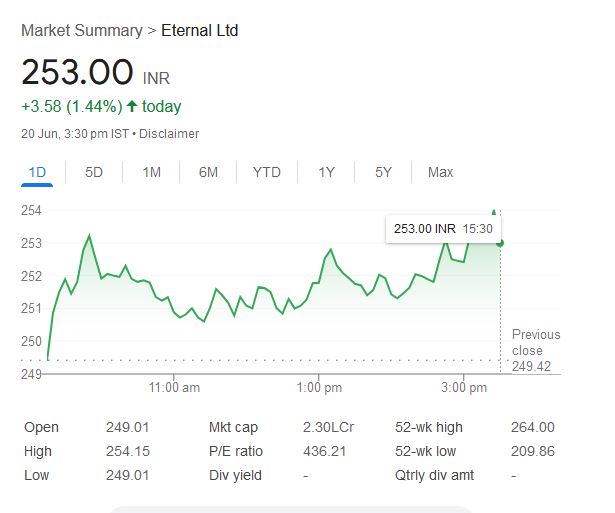This screenshot has height=513, width=615.
Task: Click the green up arrow beside today
Action: point(131,107)
